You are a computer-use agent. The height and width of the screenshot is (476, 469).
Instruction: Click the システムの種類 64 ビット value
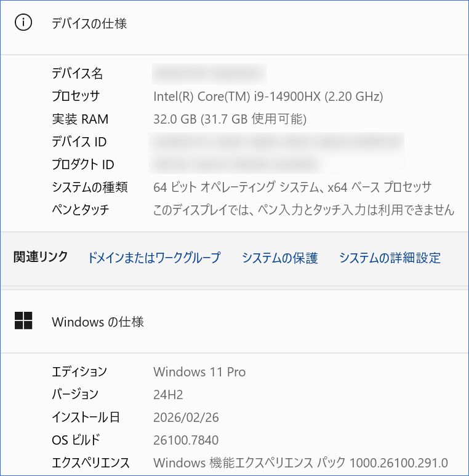pos(292,188)
